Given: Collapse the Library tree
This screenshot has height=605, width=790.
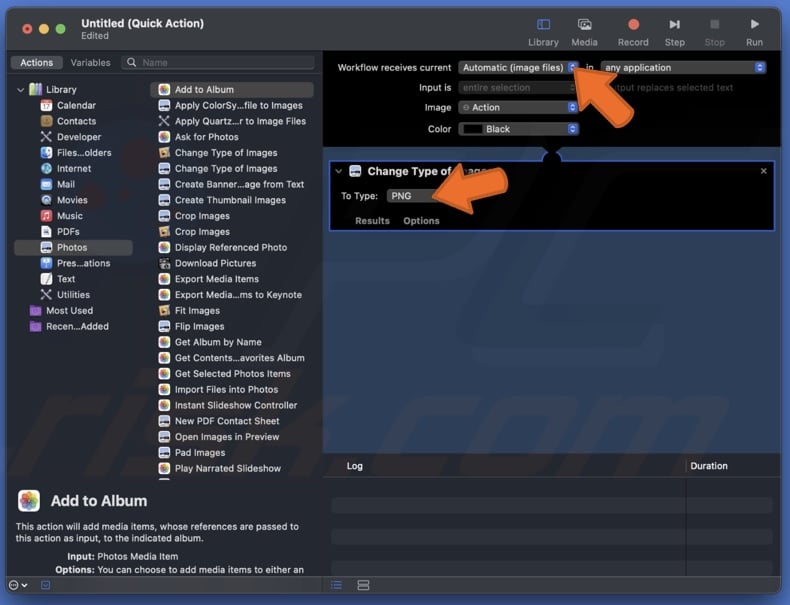Looking at the screenshot, I should click(x=20, y=90).
